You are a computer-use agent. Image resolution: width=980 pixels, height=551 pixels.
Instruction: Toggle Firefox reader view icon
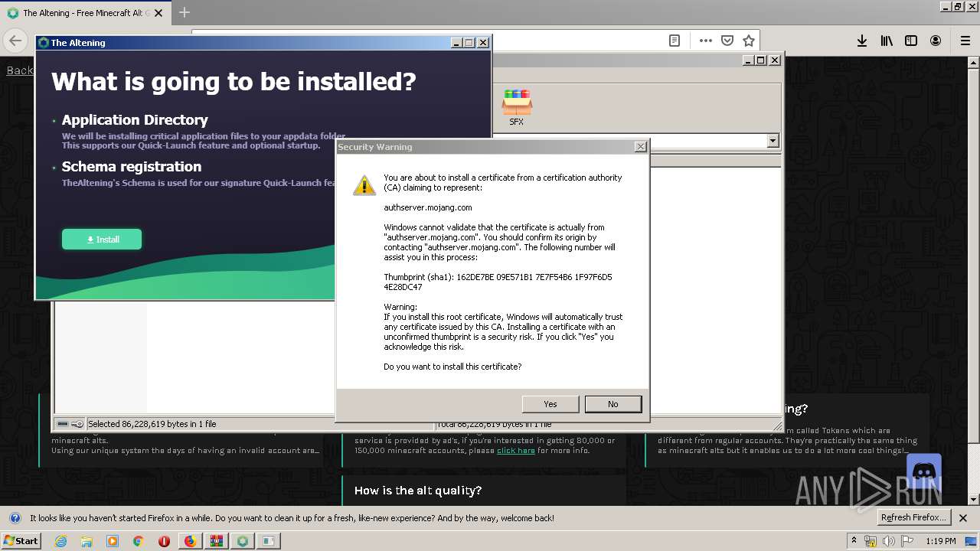click(x=675, y=41)
